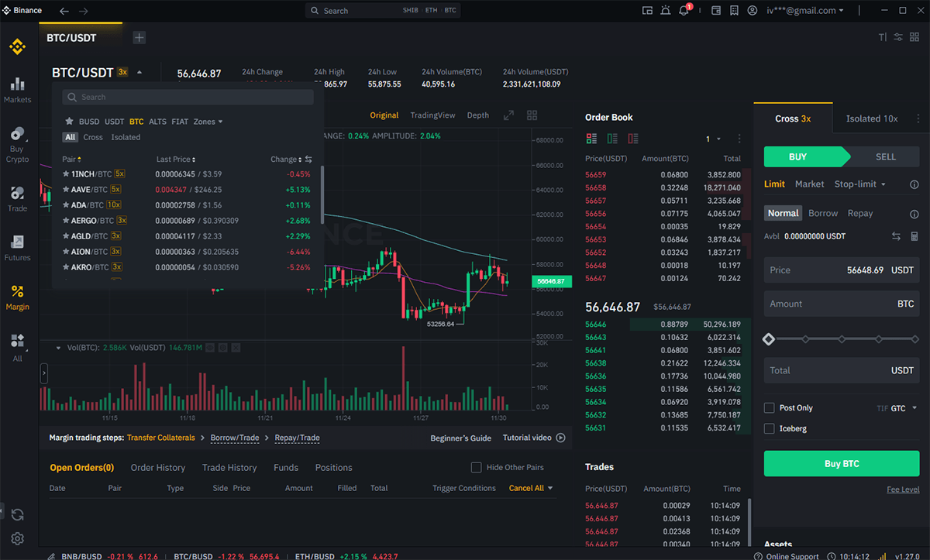Switch to Isolated 10x tab
Screen dimensions: 930x560
[872, 119]
